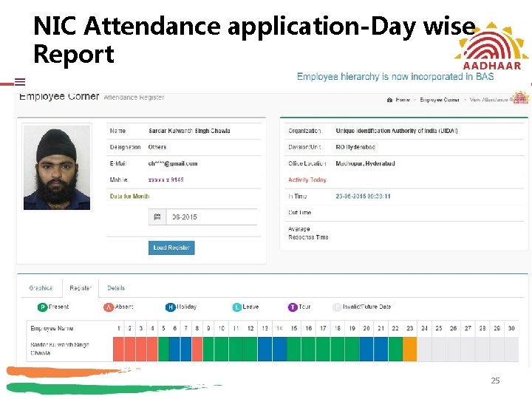This screenshot has width=532, height=399.
Task: Click the Aadhaar logo at top right
Action: pos(491,46)
